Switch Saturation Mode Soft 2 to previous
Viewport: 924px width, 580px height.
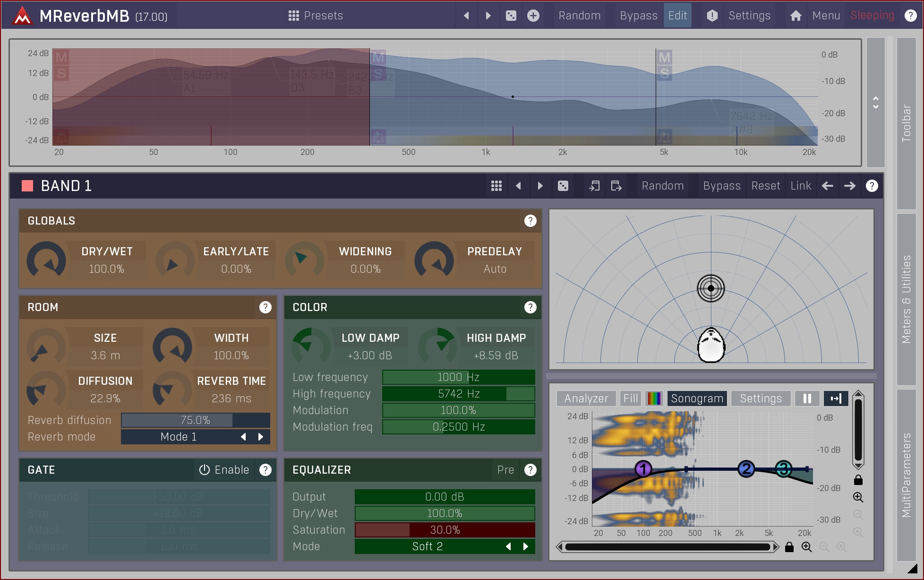pyautogui.click(x=508, y=546)
